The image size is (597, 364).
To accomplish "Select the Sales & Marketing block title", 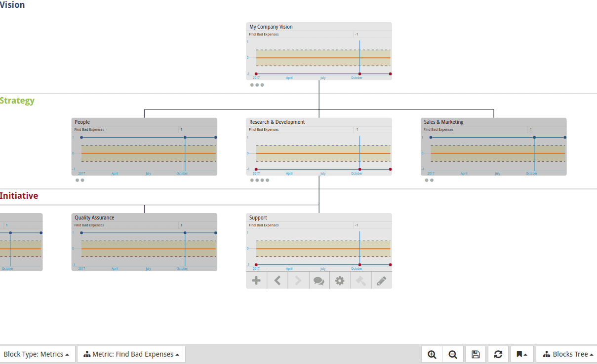I will coord(443,122).
